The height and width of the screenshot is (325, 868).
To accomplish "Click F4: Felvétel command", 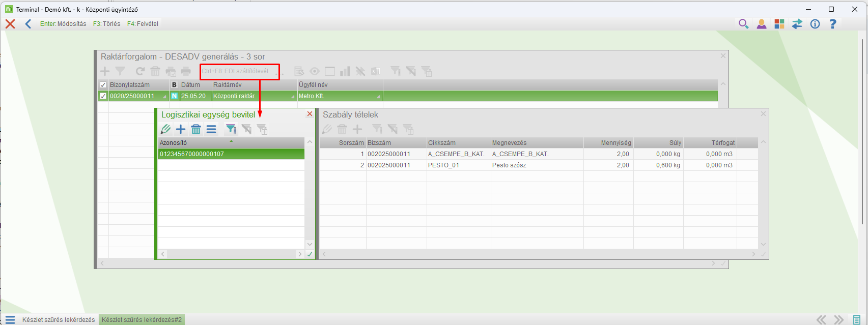I will 143,24.
